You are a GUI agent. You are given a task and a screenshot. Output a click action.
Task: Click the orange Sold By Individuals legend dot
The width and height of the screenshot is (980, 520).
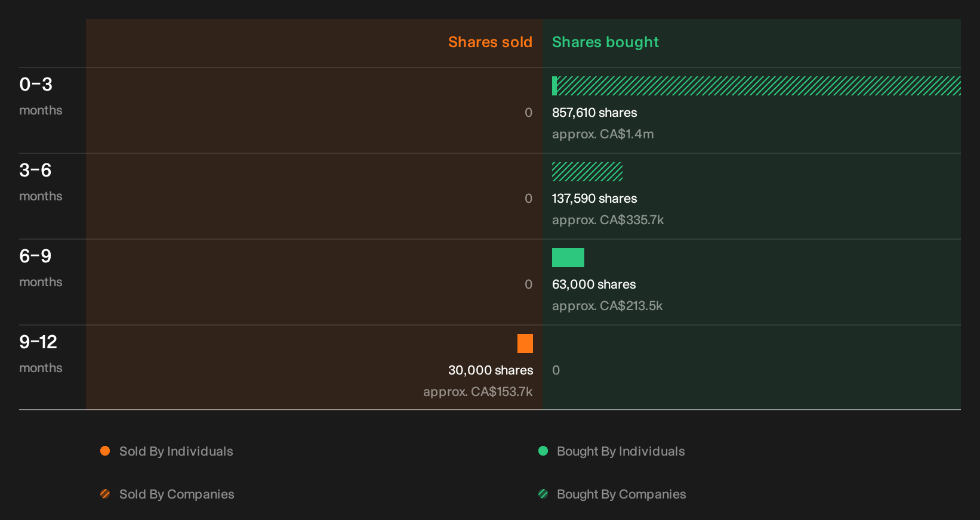point(105,451)
